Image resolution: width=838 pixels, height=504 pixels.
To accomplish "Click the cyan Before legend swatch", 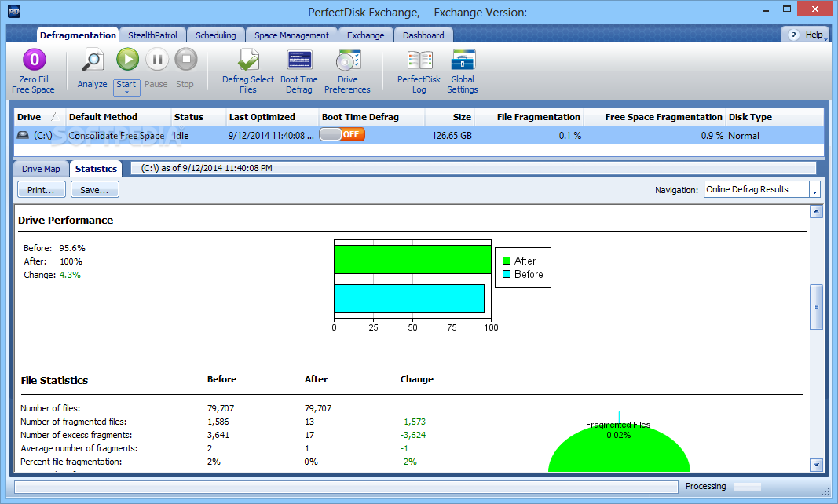I will tap(507, 274).
